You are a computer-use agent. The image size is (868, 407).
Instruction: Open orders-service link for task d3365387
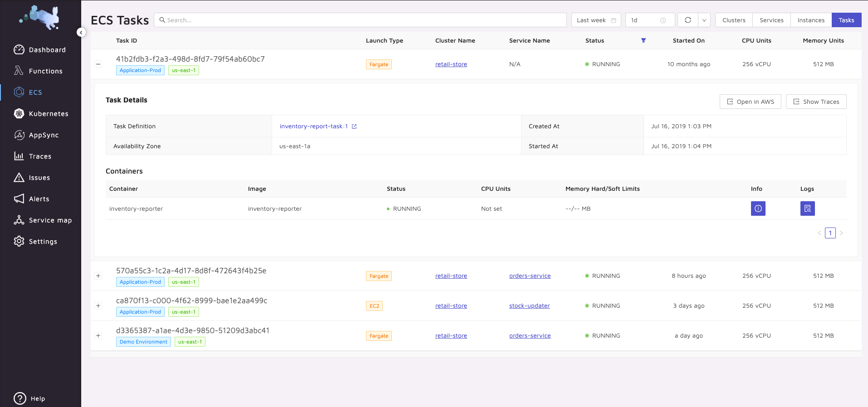tap(530, 335)
